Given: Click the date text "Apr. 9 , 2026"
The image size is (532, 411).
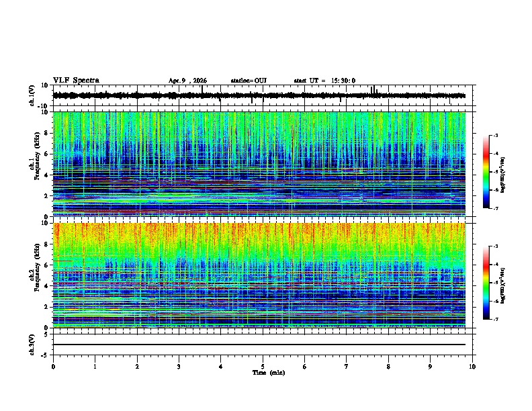Looking at the screenshot, I should [x=187, y=81].
